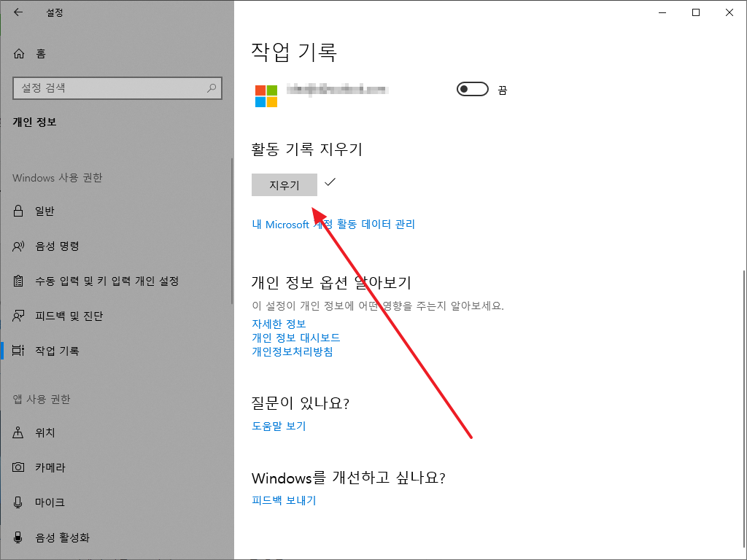Go back using the arrow button

pos(18,12)
